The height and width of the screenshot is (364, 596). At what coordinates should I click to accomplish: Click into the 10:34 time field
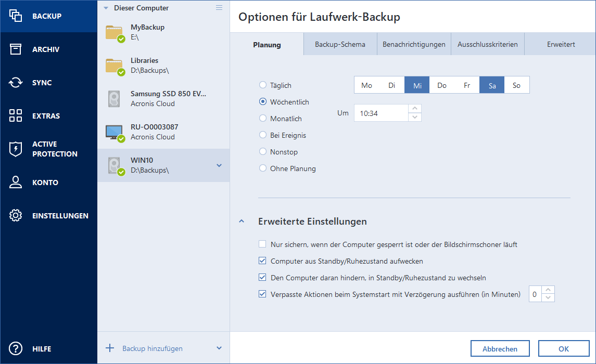[x=380, y=113]
